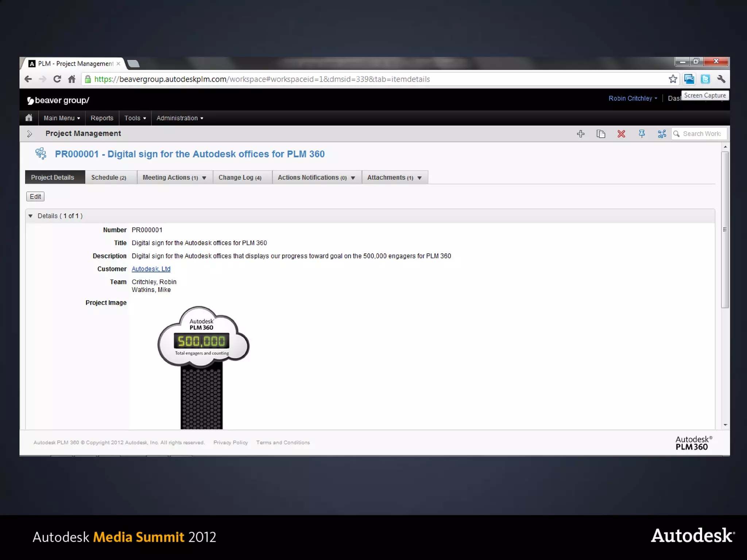The height and width of the screenshot is (560, 747).
Task: Click the workflow diagram icon beside search
Action: point(662,134)
